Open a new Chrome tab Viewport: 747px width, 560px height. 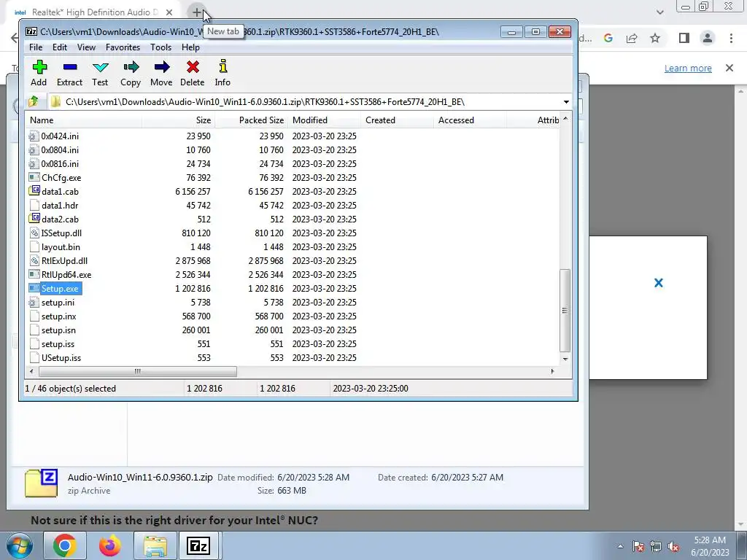point(197,12)
